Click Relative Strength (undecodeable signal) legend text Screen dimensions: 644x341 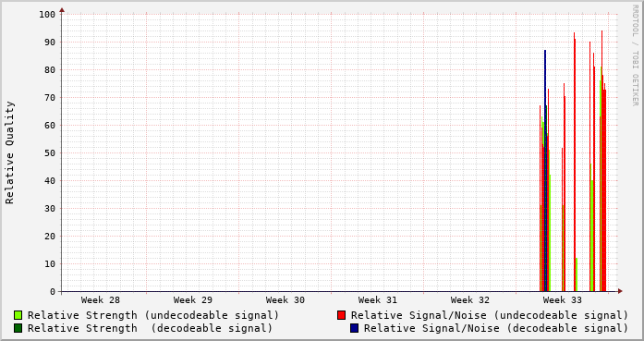[x=153, y=315]
